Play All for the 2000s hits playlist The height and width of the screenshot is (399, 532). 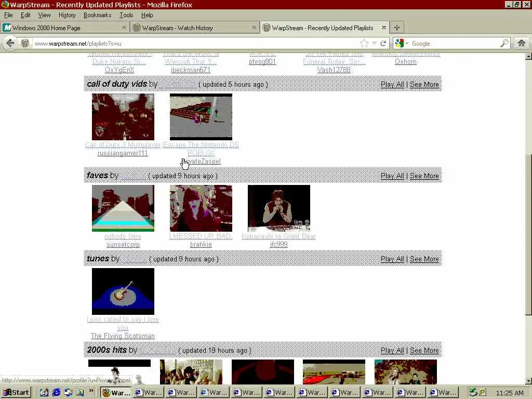(392, 351)
